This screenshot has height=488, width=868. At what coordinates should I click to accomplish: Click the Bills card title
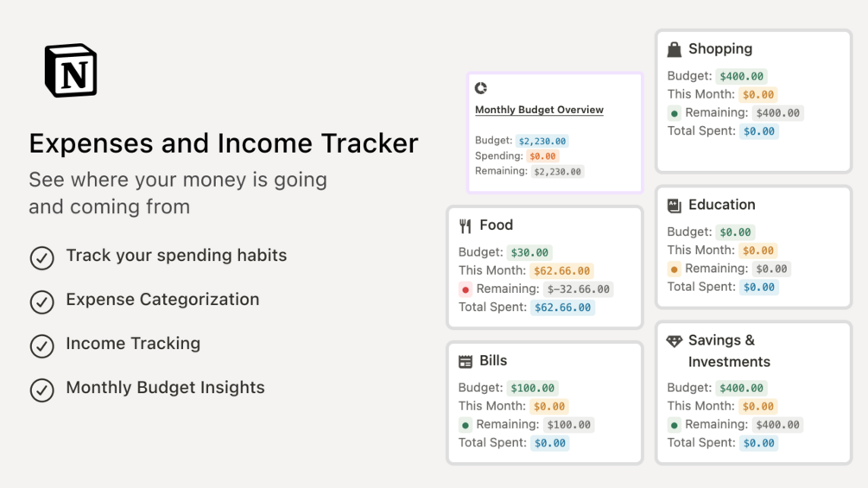(493, 361)
